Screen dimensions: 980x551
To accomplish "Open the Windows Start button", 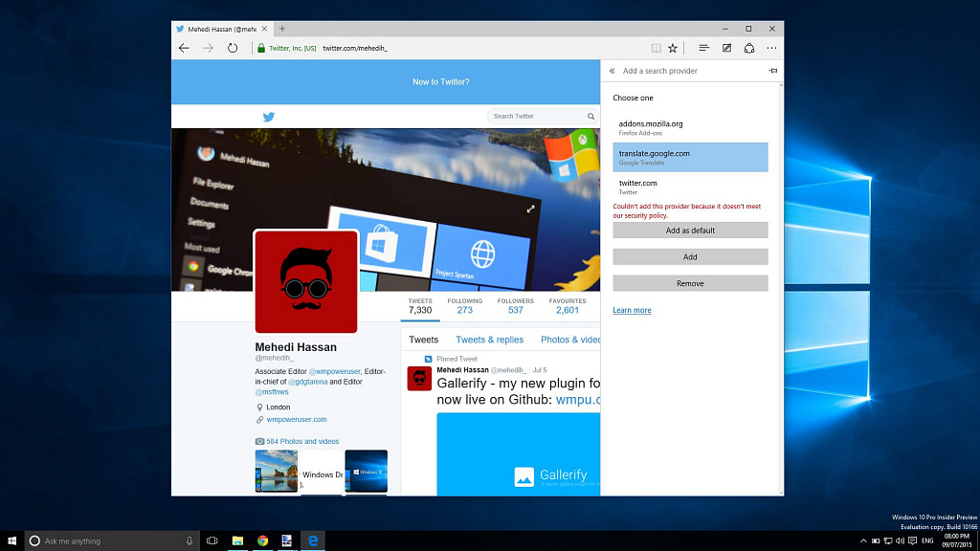I will 11,541.
